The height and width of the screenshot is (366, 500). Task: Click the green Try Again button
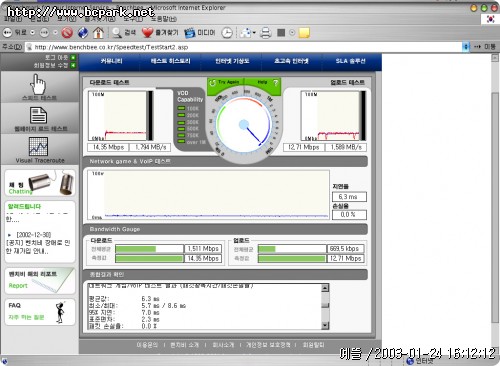coord(226,82)
